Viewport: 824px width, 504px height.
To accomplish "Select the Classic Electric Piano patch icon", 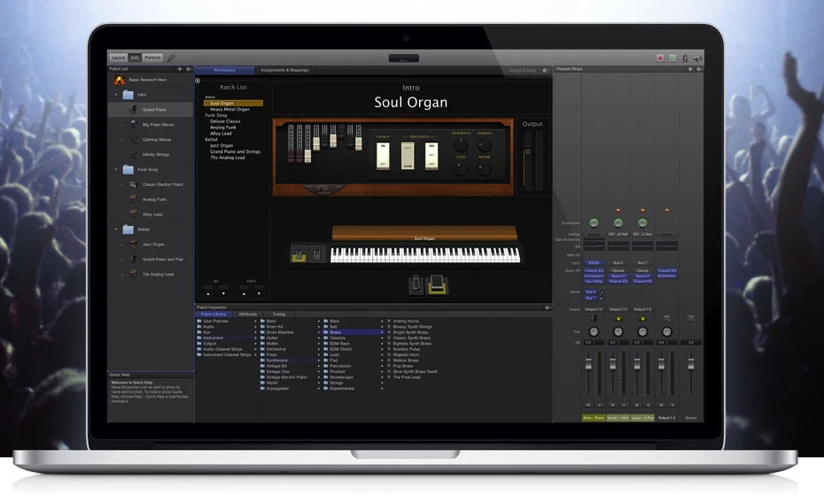I will coord(134,184).
